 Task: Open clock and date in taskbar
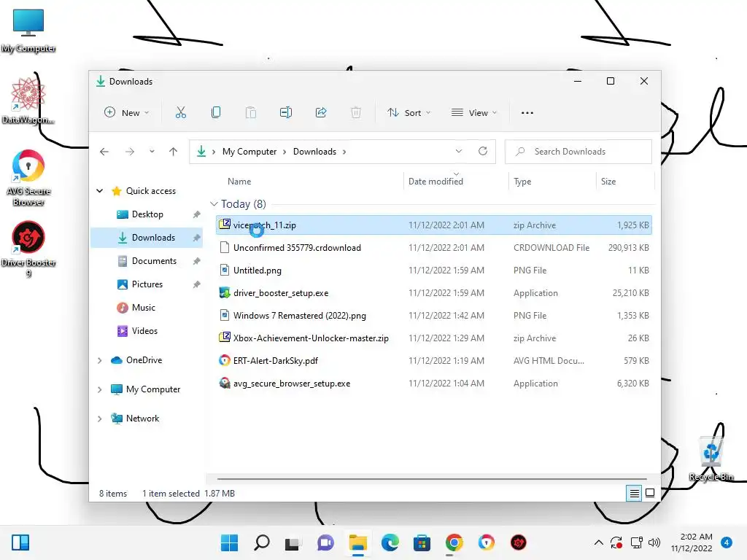[692, 542]
